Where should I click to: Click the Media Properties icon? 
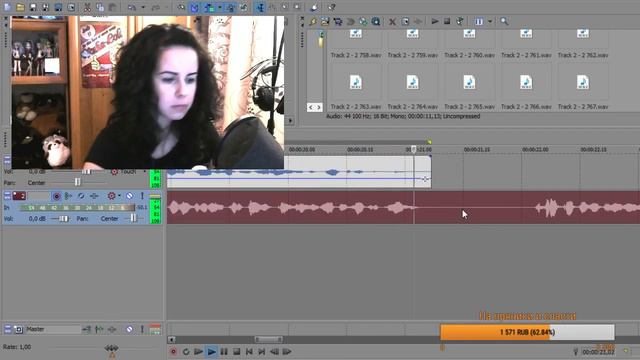click(x=405, y=21)
